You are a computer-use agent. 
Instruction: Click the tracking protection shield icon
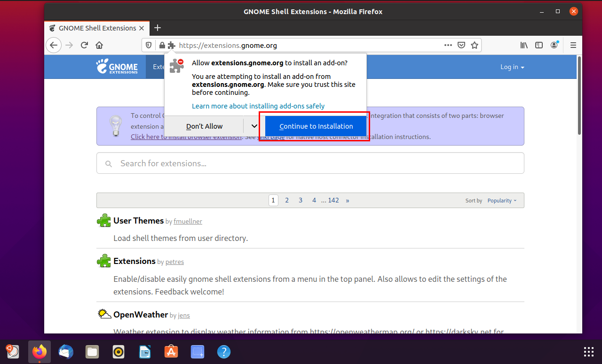point(149,46)
